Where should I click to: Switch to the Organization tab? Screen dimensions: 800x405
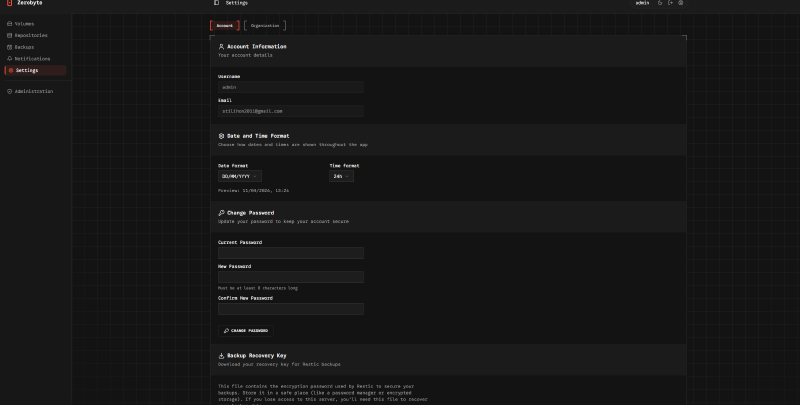(x=265, y=26)
